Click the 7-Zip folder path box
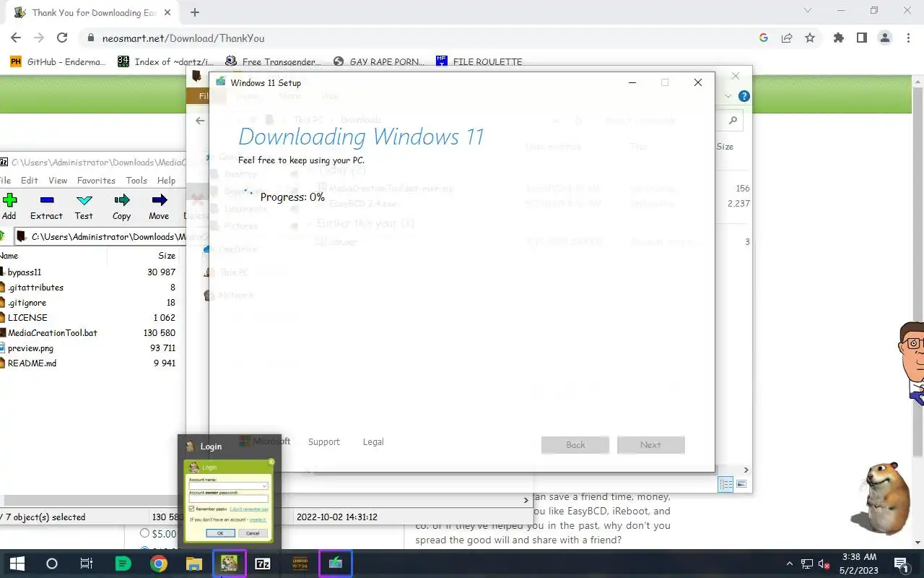Screen dimensions: 924x578 (100, 236)
